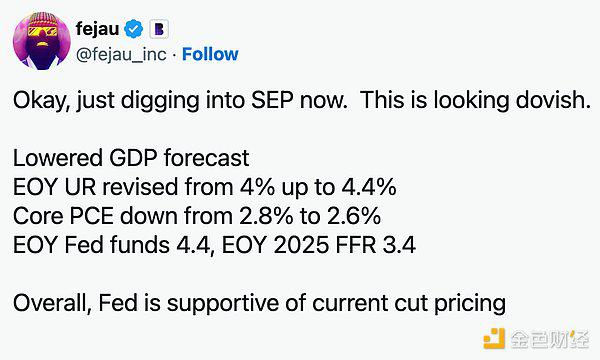This screenshot has height=360, width=600.
Task: Follow the fejau account
Action: pos(210,54)
